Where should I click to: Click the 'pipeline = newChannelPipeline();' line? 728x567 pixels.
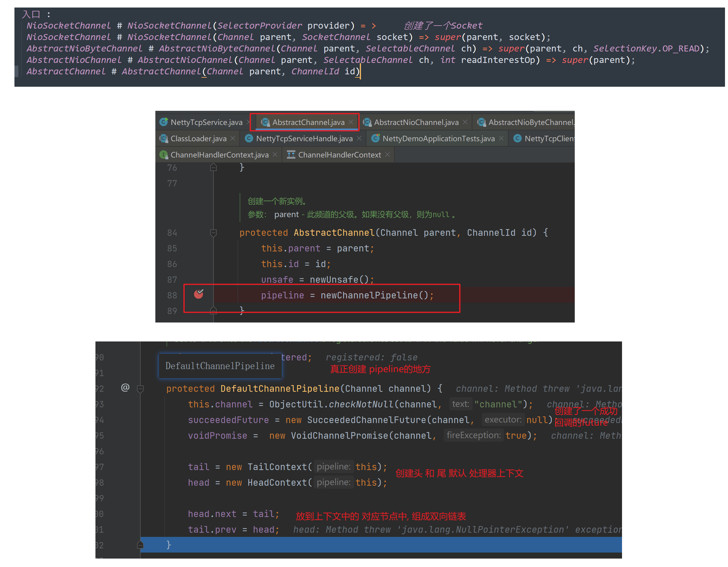click(347, 296)
